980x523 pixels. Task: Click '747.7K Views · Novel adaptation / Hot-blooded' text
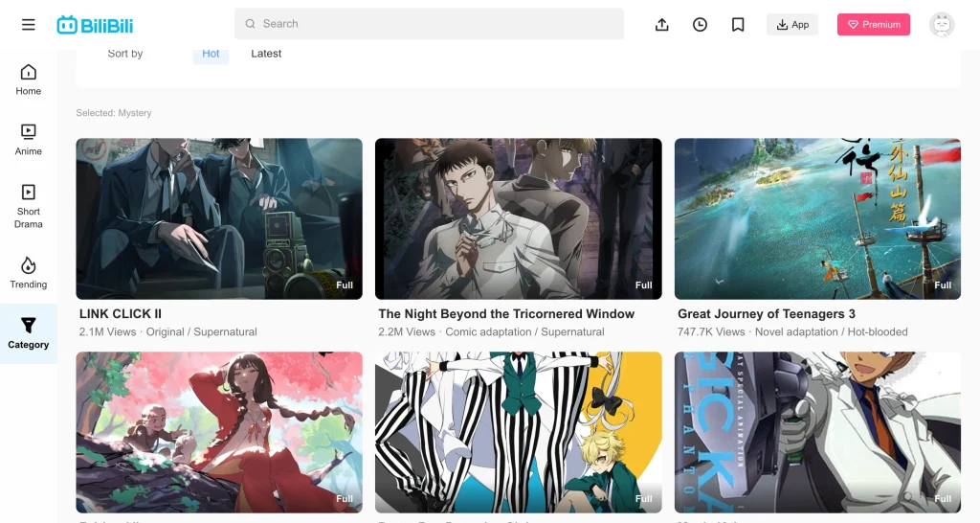792,332
